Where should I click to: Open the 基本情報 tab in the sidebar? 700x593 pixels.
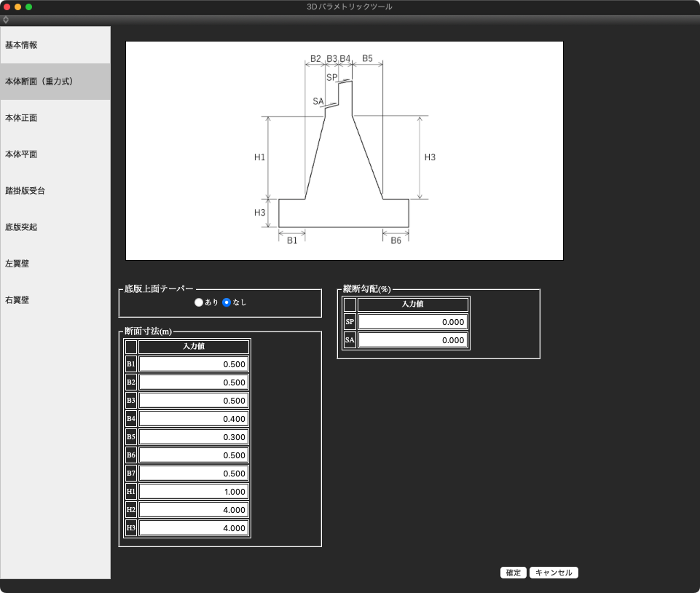tap(55, 45)
